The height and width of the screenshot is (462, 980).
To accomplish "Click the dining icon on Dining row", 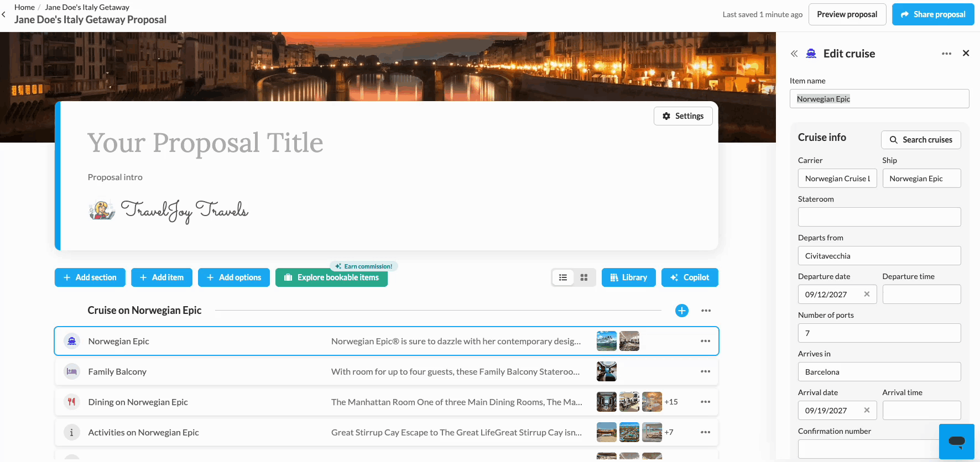I will click(72, 402).
